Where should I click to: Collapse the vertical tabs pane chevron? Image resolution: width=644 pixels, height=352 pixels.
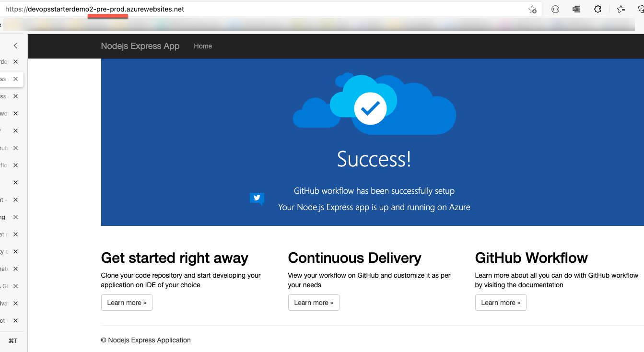(15, 46)
